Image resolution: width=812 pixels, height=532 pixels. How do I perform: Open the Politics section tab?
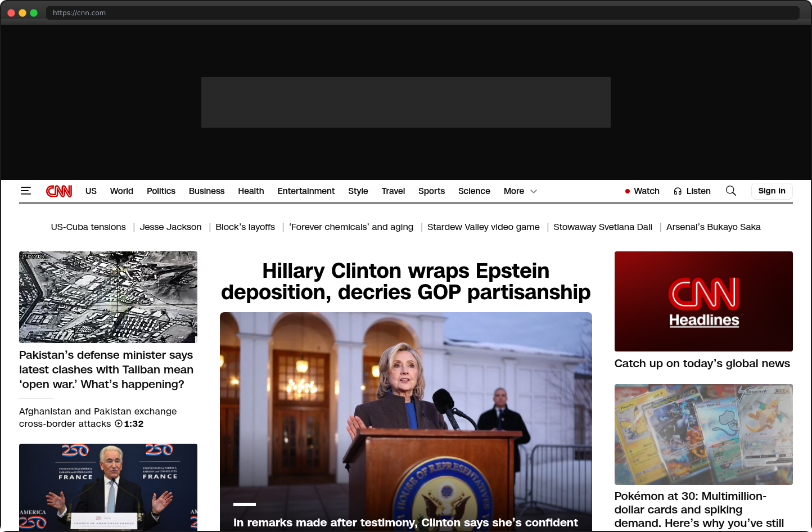pos(161,191)
